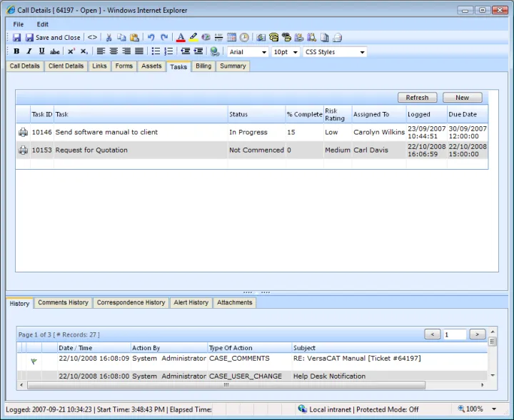Align text left
Viewport: 514px width, 420px height.
101,51
